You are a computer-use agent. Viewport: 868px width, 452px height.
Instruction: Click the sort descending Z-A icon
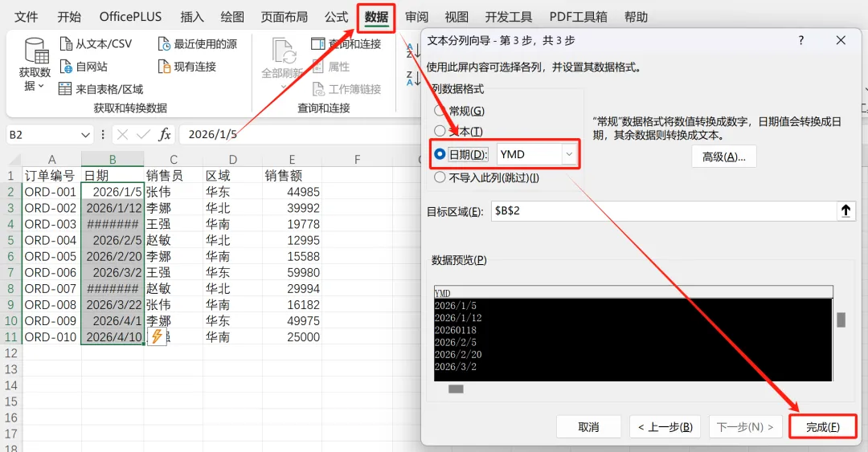[412, 78]
